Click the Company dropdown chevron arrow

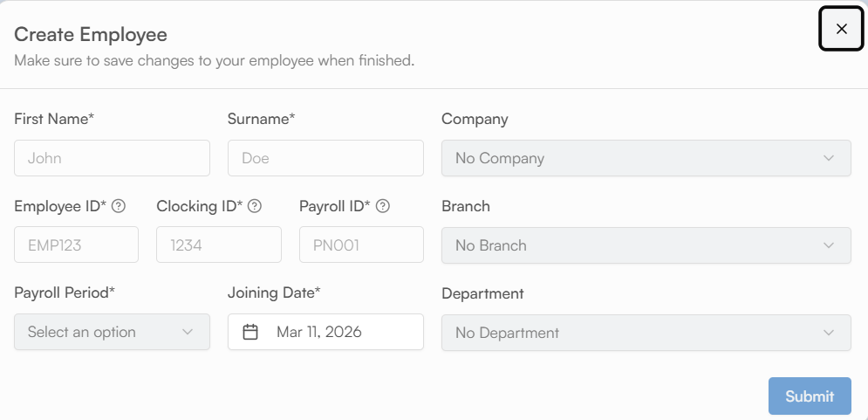pyautogui.click(x=828, y=158)
